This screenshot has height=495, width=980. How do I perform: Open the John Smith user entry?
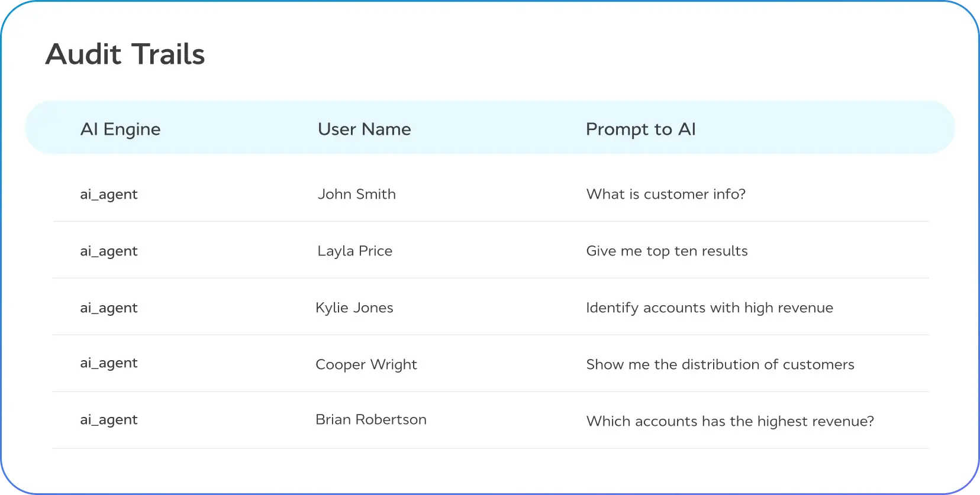click(x=356, y=194)
